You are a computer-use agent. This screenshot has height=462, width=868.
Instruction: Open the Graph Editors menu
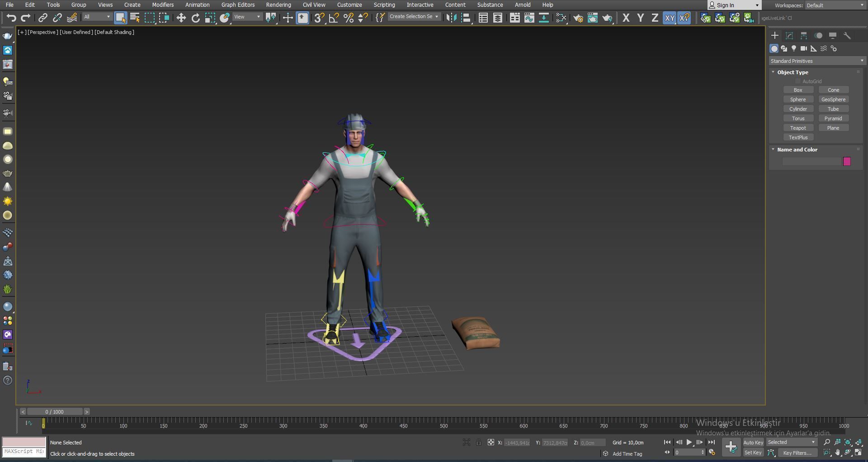pyautogui.click(x=238, y=5)
